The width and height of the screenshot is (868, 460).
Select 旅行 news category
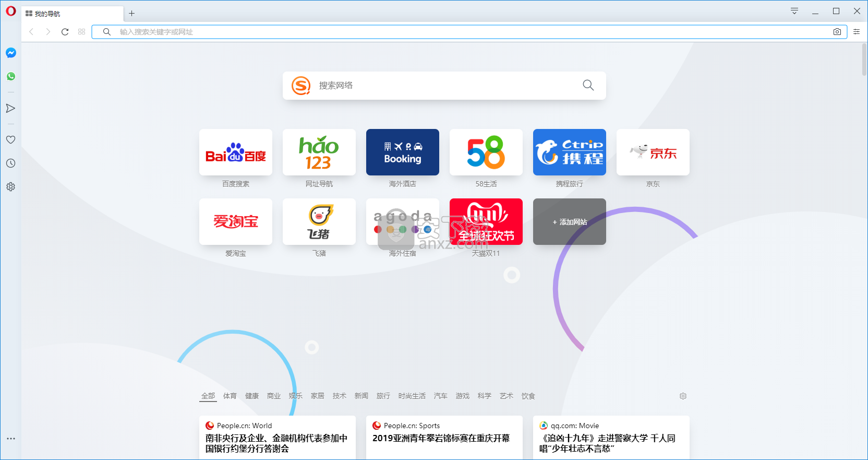(383, 396)
